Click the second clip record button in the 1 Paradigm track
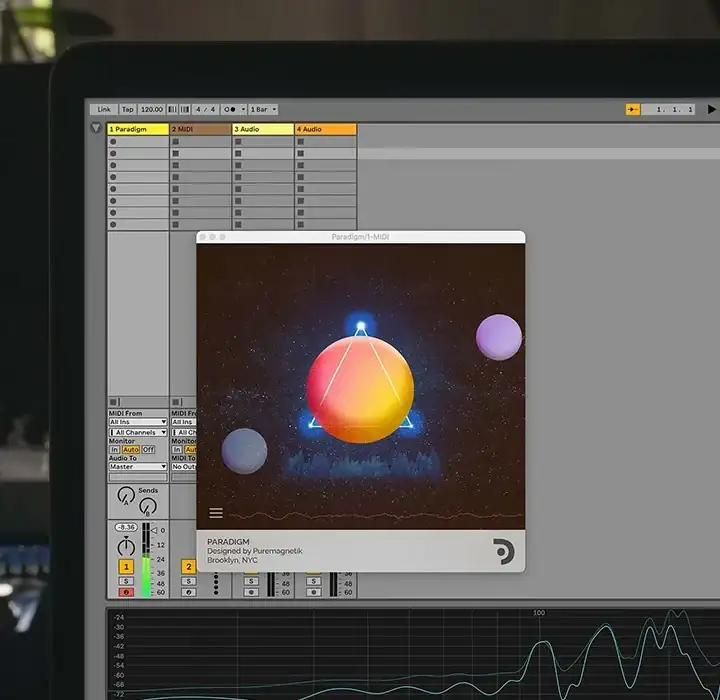 [113, 153]
